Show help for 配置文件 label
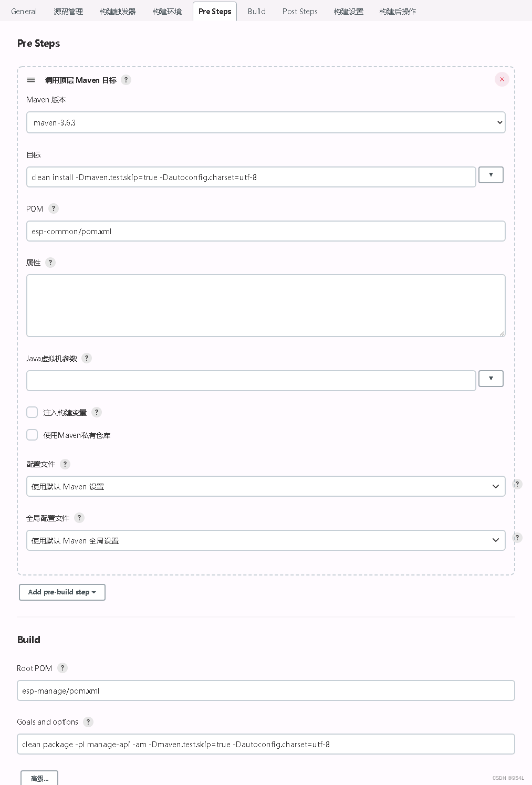Viewport: 532px width, 785px height. pyautogui.click(x=65, y=464)
